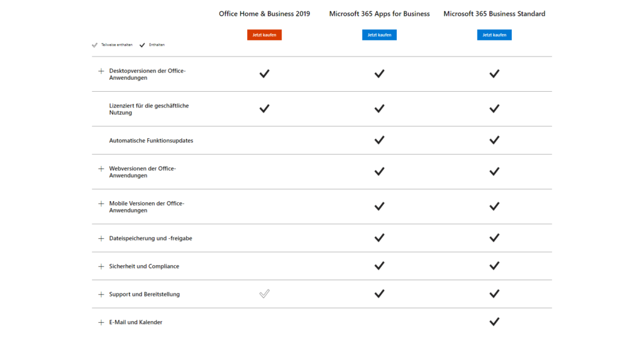Expand Support und Bereitstellung row
This screenshot has height=338, width=644.
click(101, 295)
